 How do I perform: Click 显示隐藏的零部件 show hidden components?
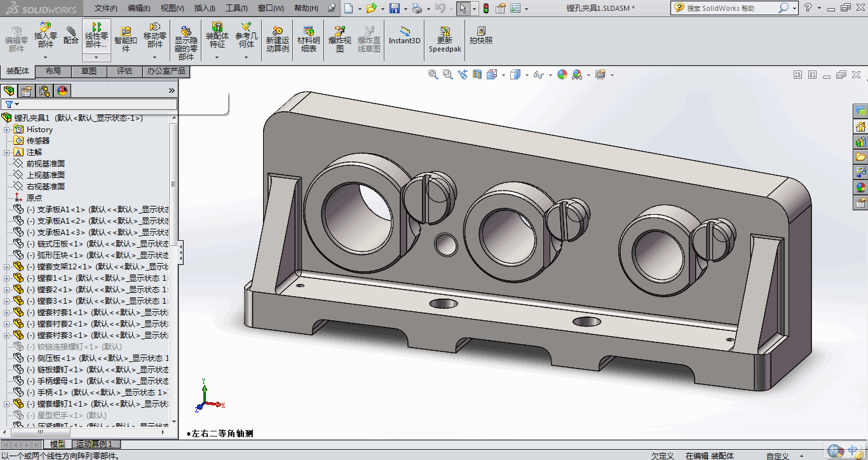coord(186,43)
